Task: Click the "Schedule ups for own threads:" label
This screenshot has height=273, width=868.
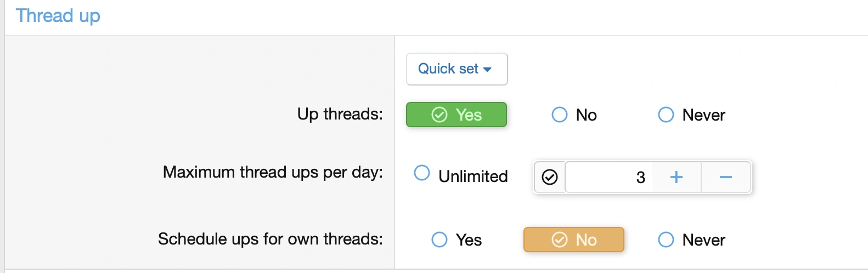Action: (x=270, y=239)
